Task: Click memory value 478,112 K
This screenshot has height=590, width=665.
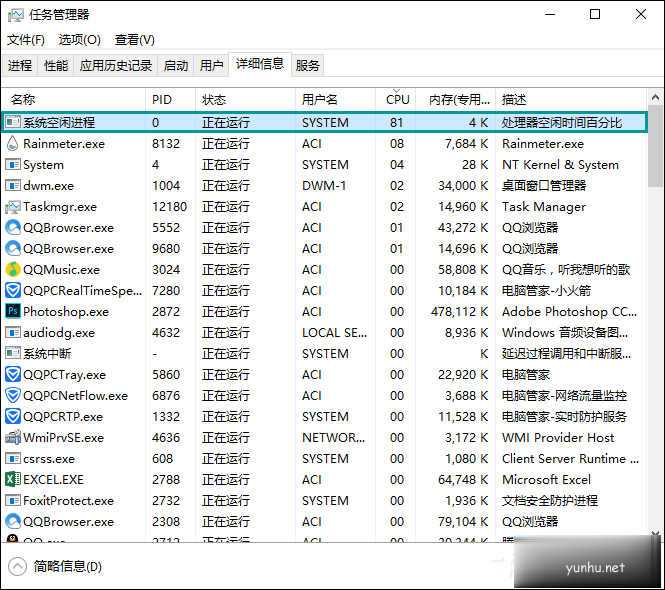Action: (x=459, y=312)
